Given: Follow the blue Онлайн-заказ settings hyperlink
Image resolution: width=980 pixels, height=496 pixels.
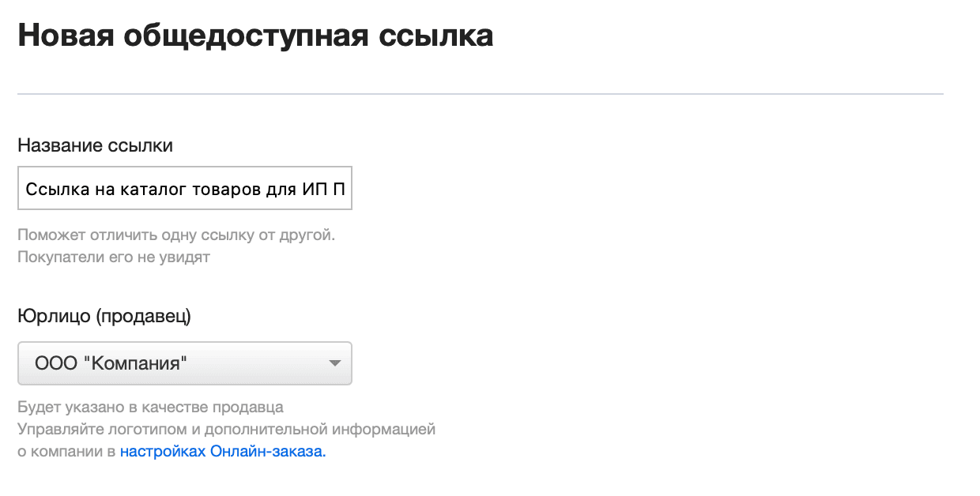Looking at the screenshot, I should [222, 452].
